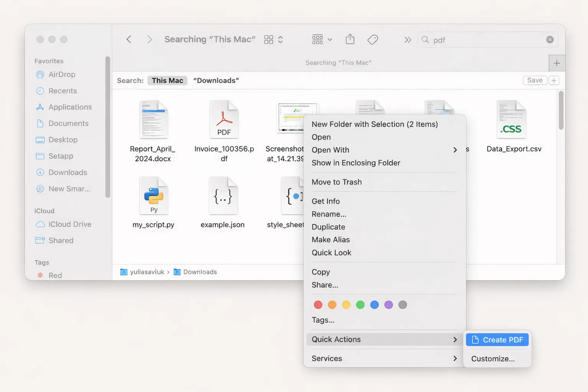Expand the Services submenu

pyautogui.click(x=327, y=358)
